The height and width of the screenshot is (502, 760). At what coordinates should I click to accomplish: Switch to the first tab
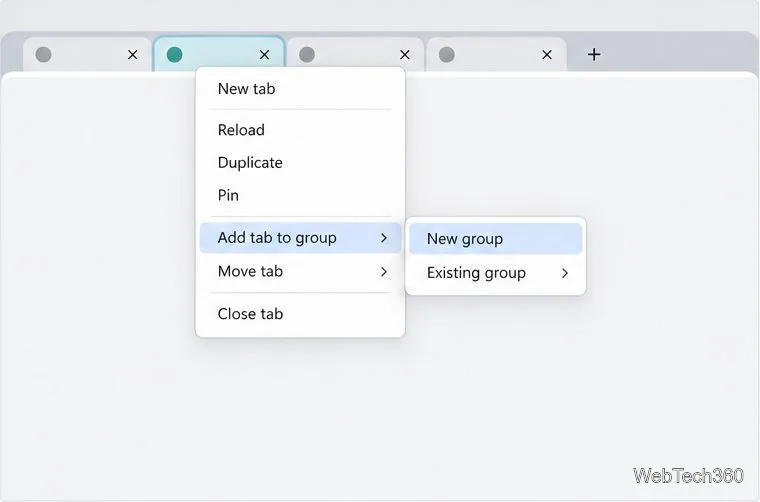87,54
